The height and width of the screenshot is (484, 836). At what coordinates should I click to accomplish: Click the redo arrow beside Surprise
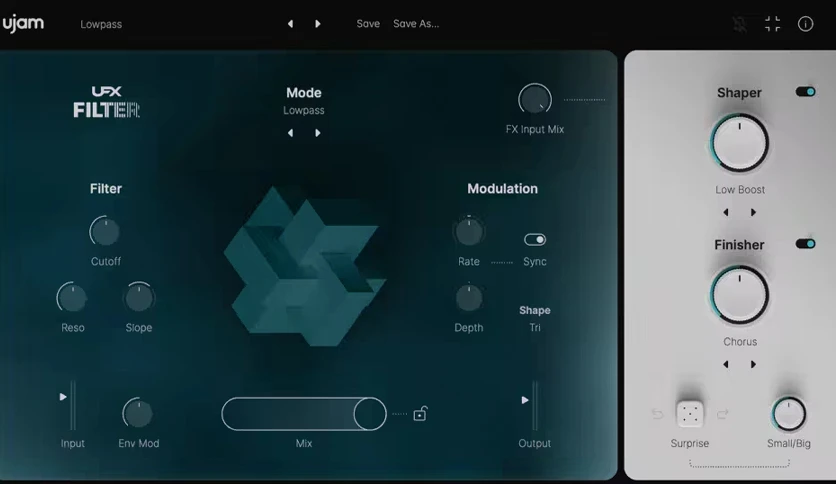pyautogui.click(x=722, y=414)
